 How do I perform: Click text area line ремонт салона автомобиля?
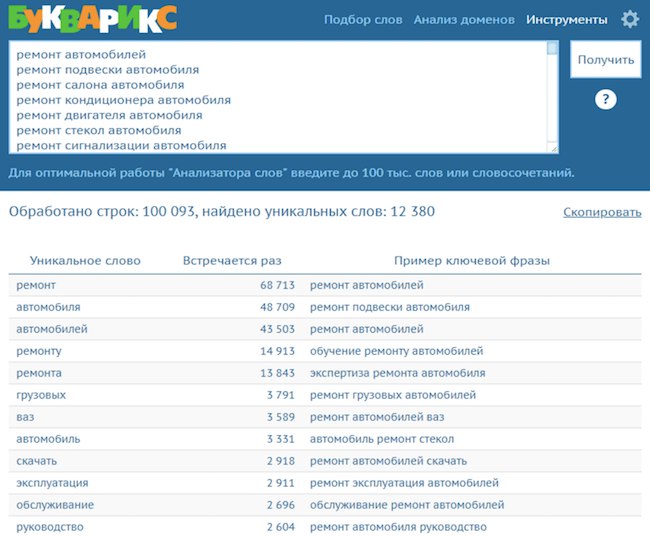coord(100,85)
